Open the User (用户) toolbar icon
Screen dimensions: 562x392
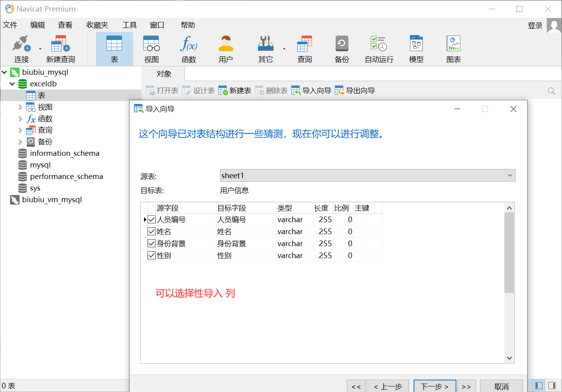point(226,49)
